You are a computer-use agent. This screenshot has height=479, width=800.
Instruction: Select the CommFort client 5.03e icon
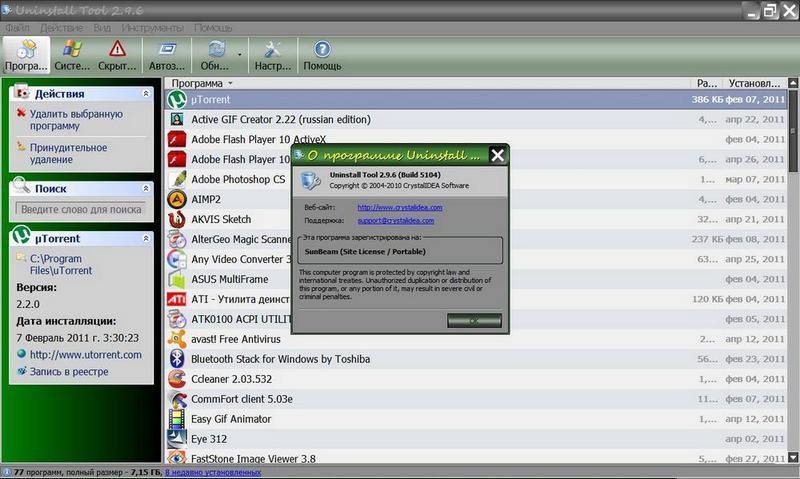coord(177,399)
